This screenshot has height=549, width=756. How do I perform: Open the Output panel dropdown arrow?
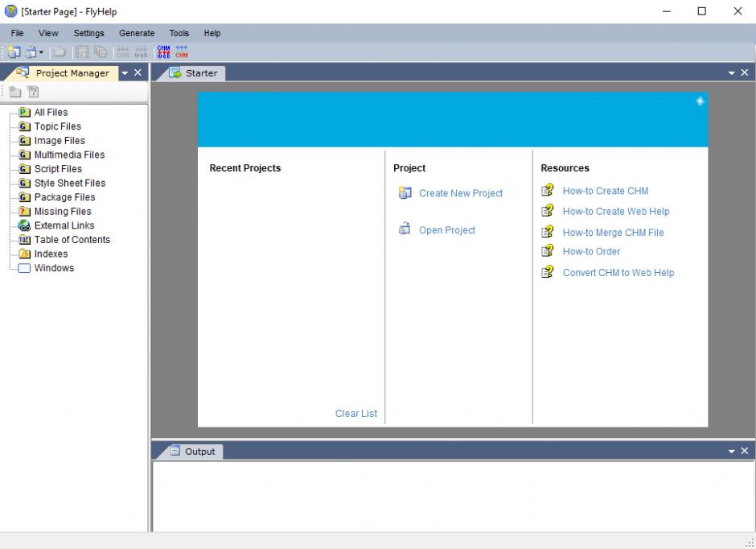(731, 451)
